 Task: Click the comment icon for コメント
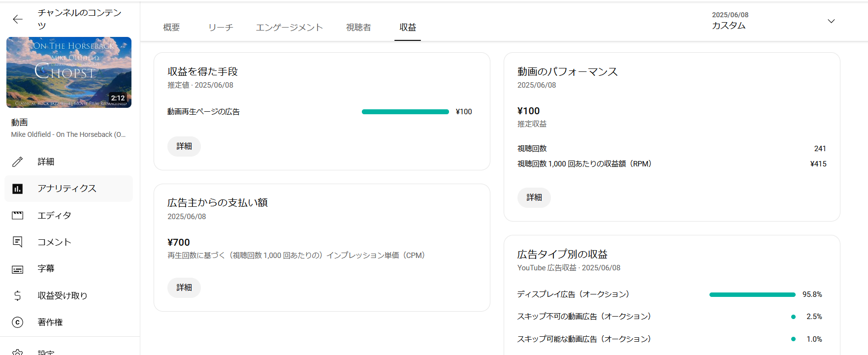coord(18,242)
